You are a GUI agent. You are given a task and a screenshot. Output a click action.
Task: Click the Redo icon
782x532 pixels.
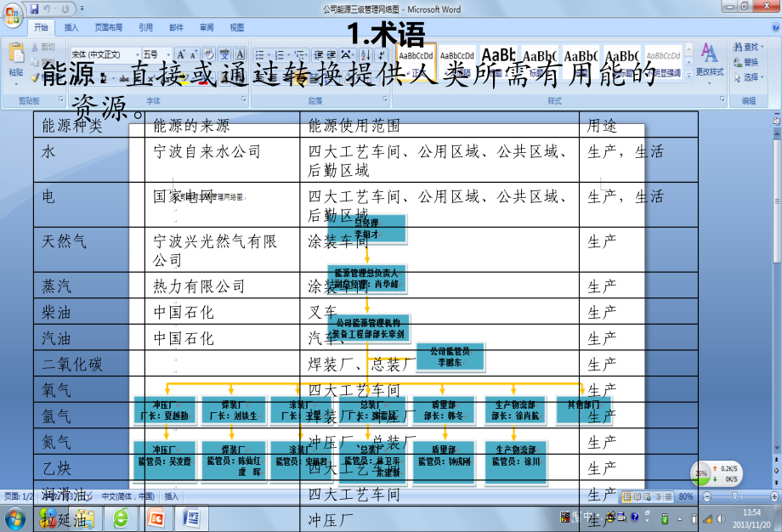tap(65, 8)
